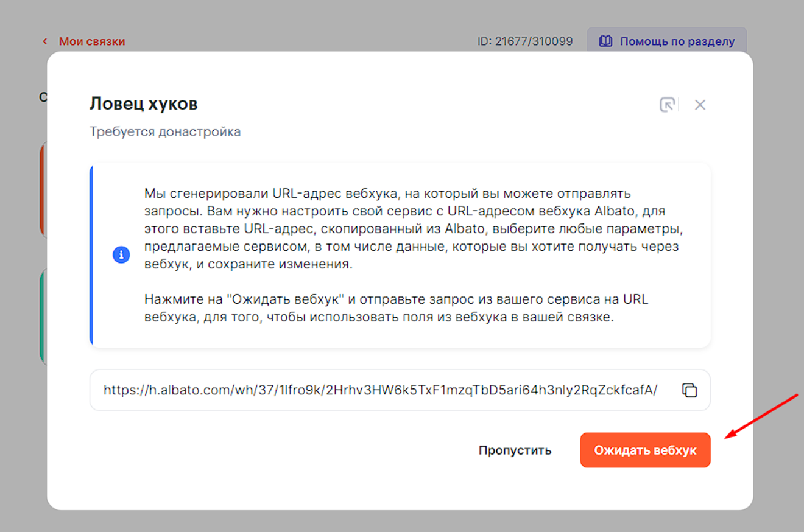804x532 pixels.
Task: Click the minimize-dialog arrow icon beside the X
Action: 668,105
